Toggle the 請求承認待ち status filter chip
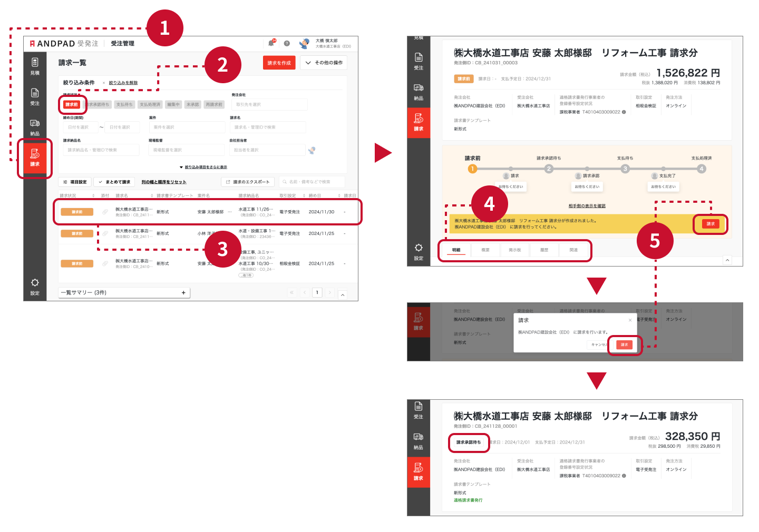This screenshot has width=759, height=532. coord(98,104)
